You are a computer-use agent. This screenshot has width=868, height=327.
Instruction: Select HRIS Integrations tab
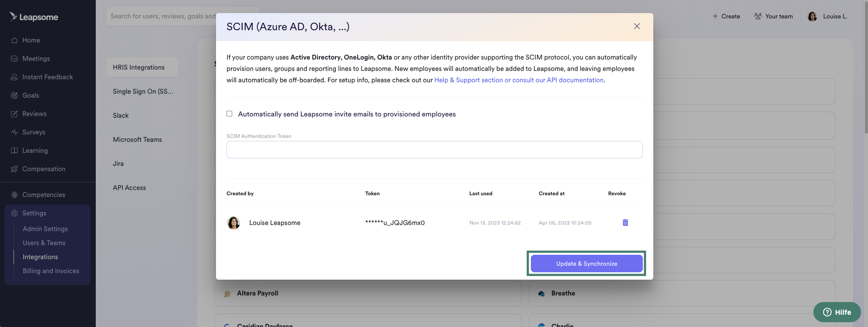pyautogui.click(x=142, y=67)
